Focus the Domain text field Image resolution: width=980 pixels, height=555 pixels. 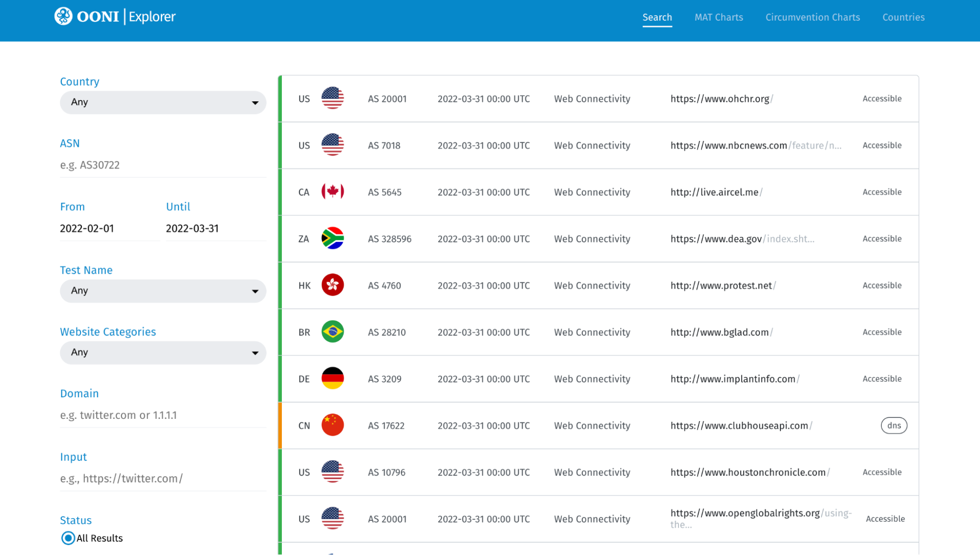pyautogui.click(x=163, y=415)
